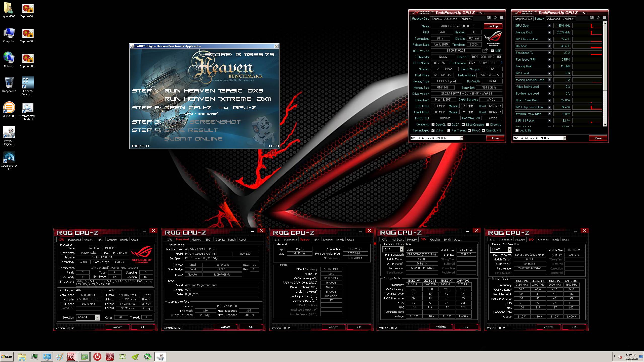This screenshot has height=362, width=644.
Task: Click the camera icon in the GPU-Z Sensors window
Action: [x=591, y=18]
